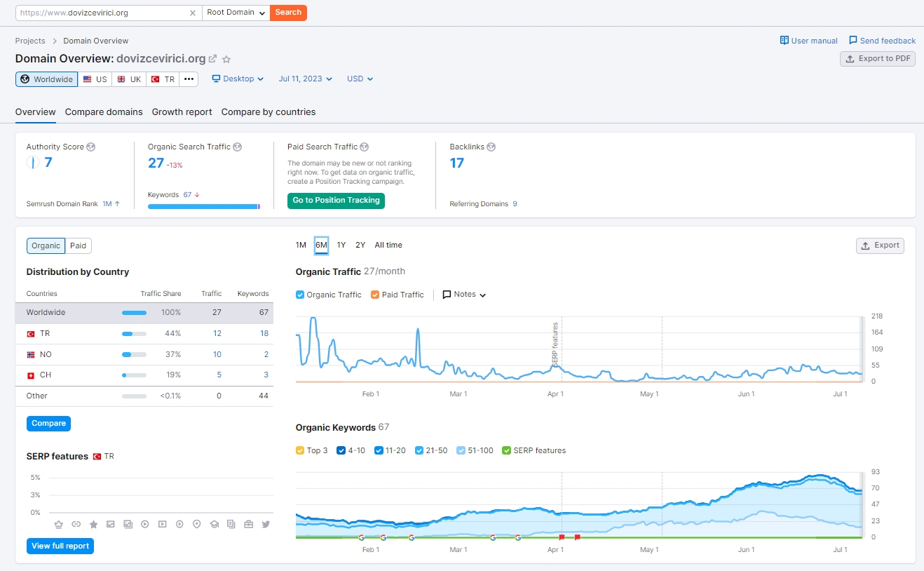Click the first red flag marker on keywords chart
Image resolution: width=924 pixels, height=571 pixels.
pyautogui.click(x=562, y=537)
